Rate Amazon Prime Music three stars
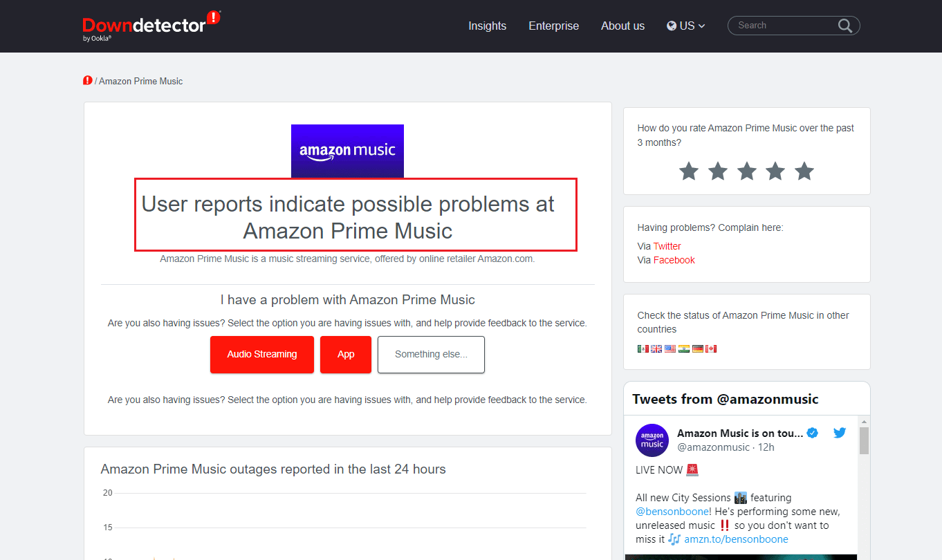 point(747,171)
